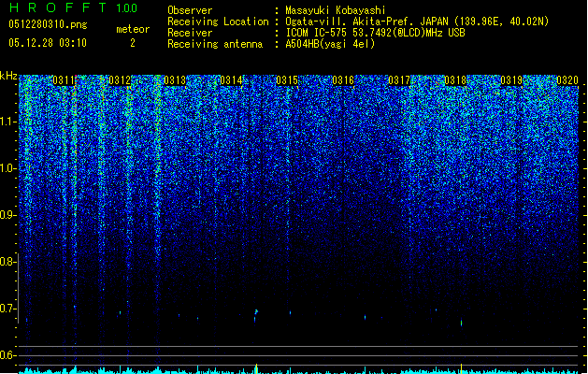Screen dimensions: 588x374
Task: Click the 0316 time marker
Action: click(x=343, y=80)
